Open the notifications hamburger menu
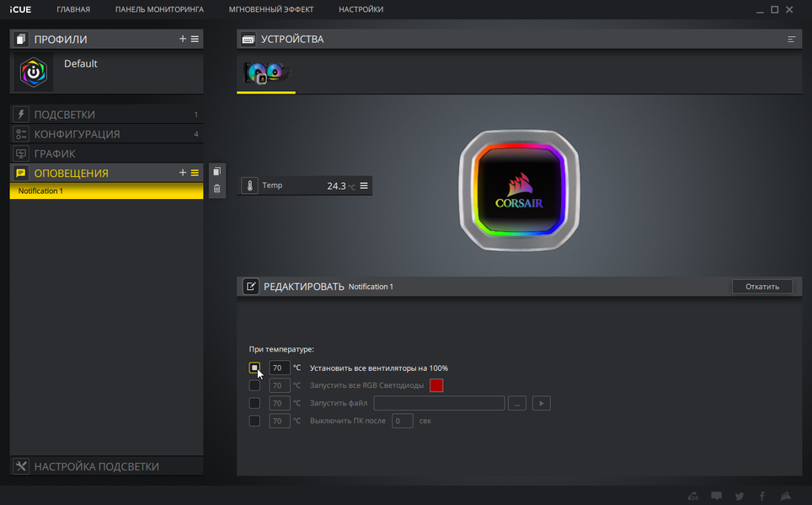 pyautogui.click(x=195, y=173)
